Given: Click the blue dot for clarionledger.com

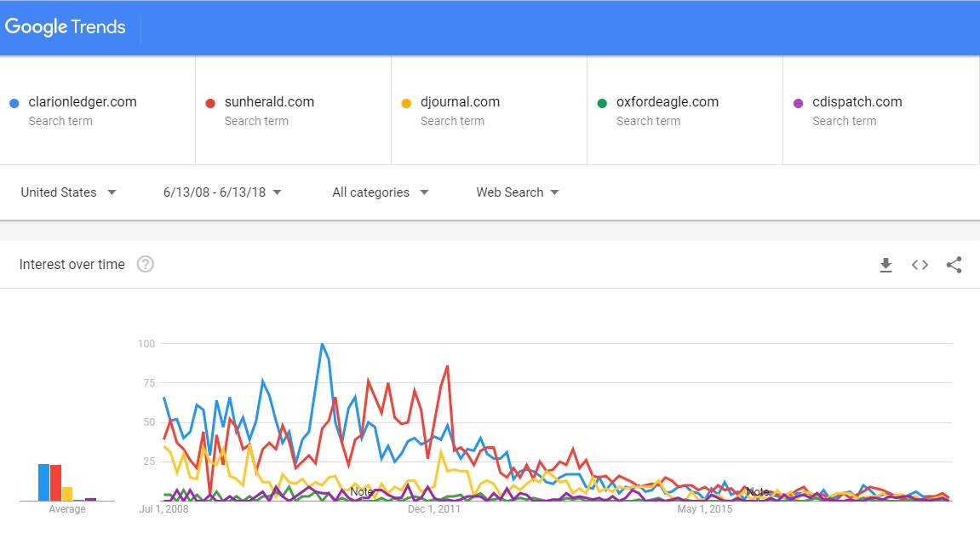Looking at the screenshot, I should point(14,103).
